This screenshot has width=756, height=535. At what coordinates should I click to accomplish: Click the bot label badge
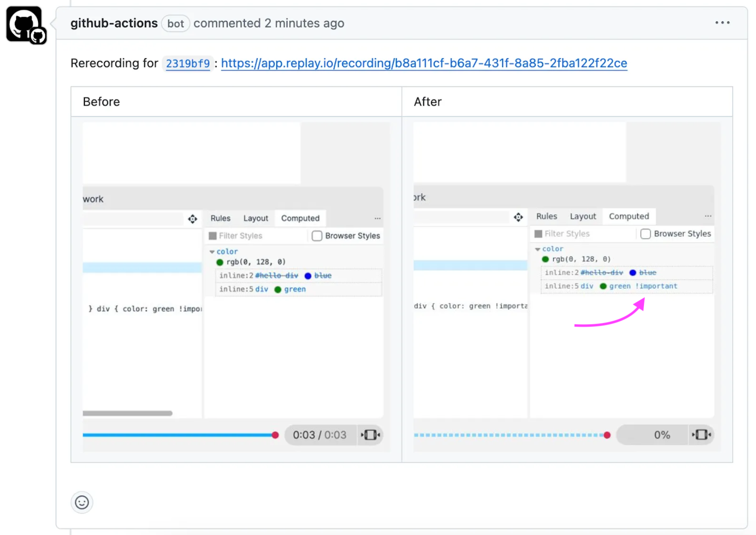[x=175, y=23]
